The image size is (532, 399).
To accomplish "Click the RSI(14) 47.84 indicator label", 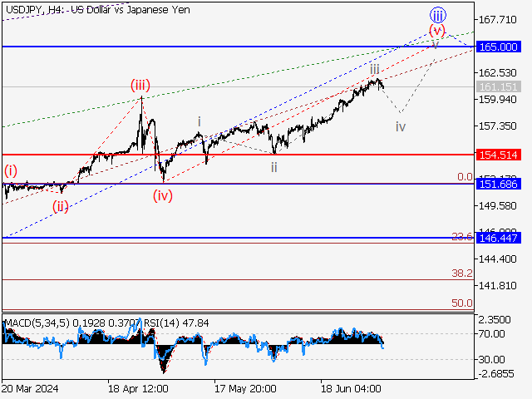I will click(x=176, y=323).
